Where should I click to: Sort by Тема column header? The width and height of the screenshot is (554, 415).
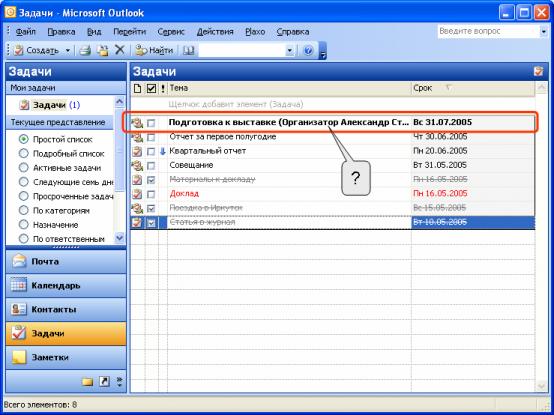pos(289,88)
